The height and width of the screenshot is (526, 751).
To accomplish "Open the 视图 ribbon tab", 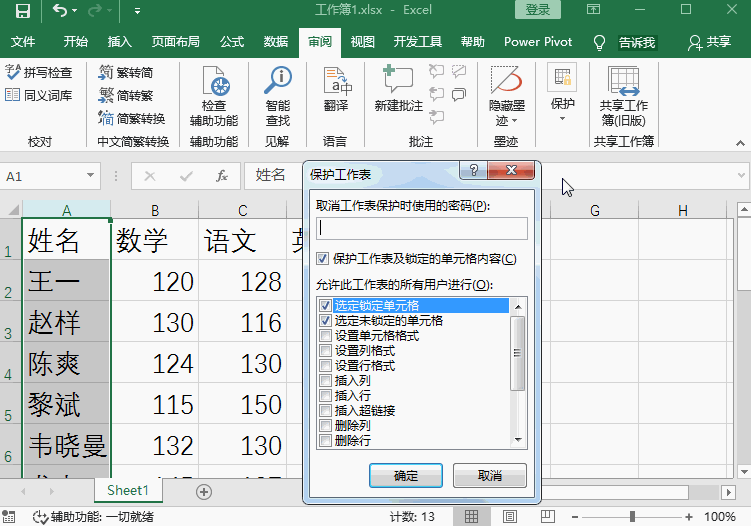I will (x=362, y=42).
